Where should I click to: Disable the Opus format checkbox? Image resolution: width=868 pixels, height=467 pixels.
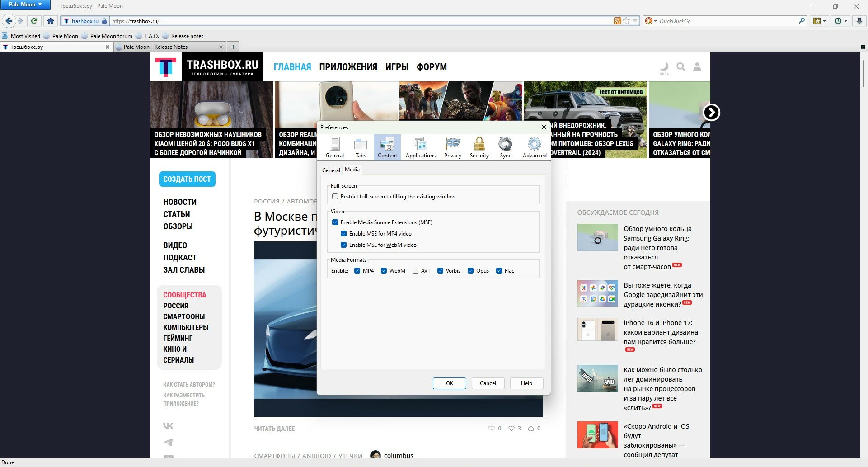(470, 271)
